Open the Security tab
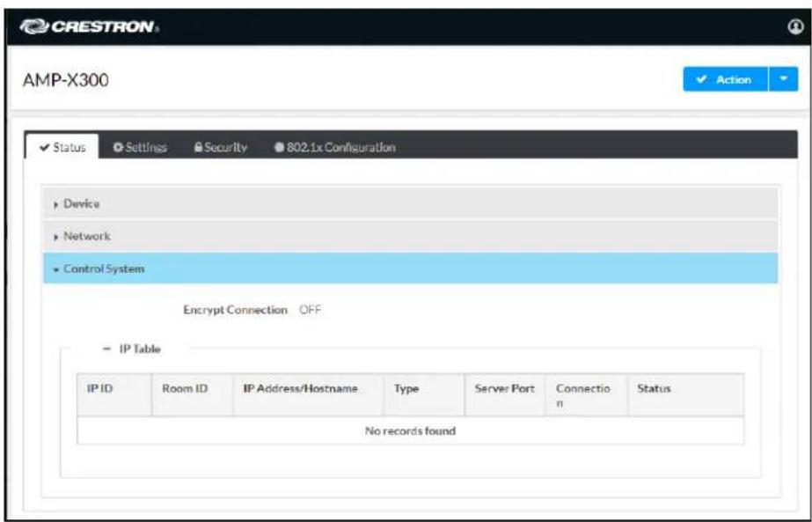Screen dimensions: 812x522 [x=221, y=147]
